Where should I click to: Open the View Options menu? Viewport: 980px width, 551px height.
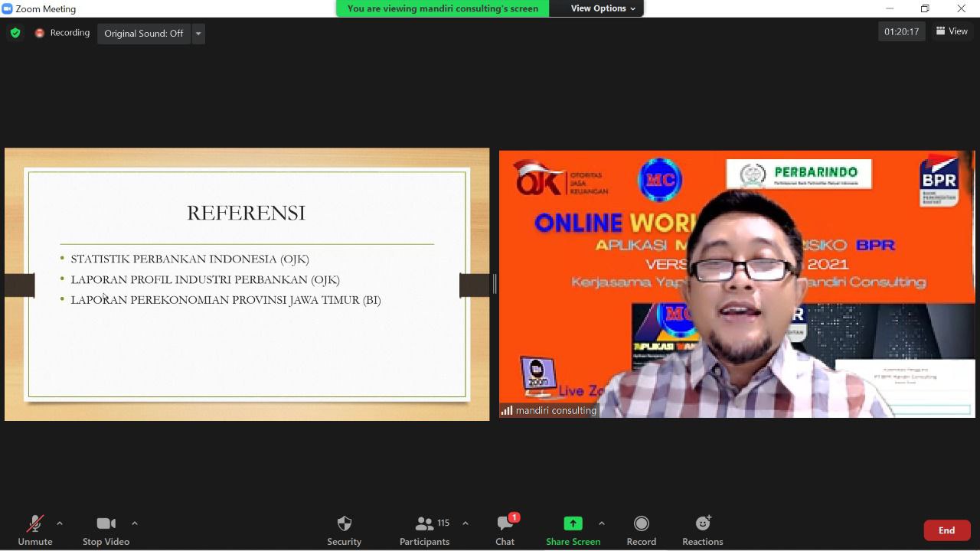point(603,8)
